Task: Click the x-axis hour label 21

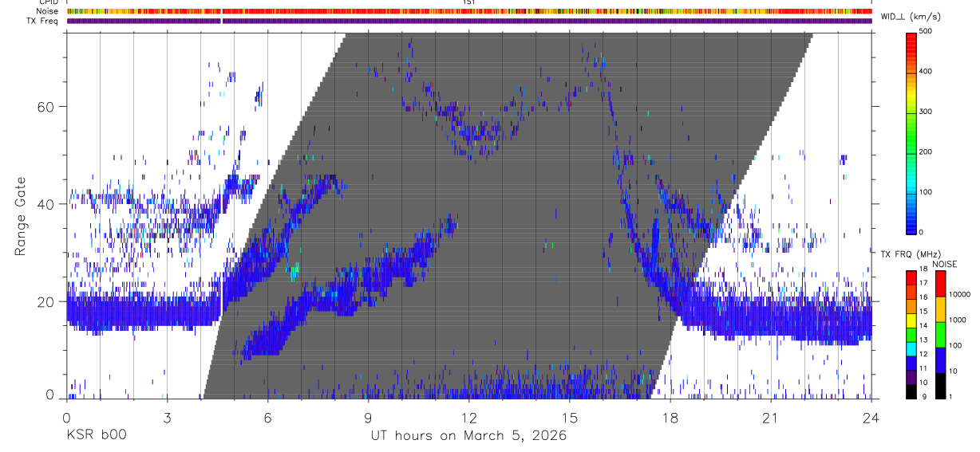Action: coord(770,417)
